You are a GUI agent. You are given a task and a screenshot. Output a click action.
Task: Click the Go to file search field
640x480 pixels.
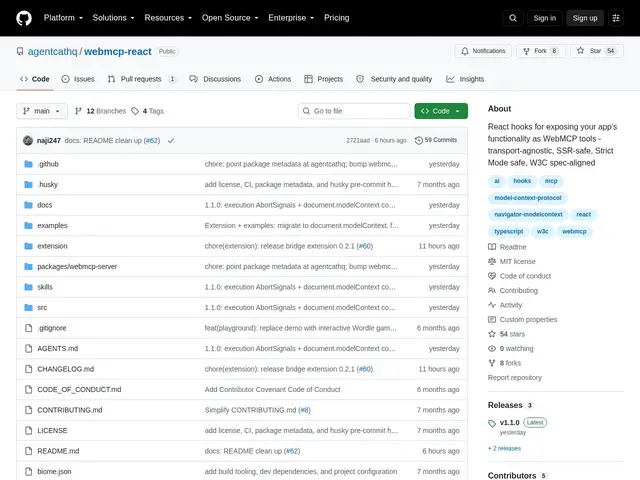tap(354, 111)
